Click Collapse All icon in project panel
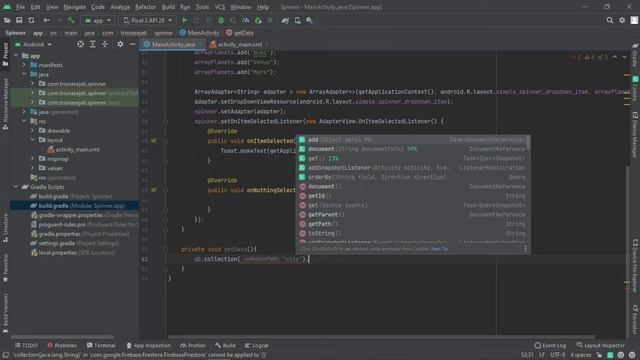 pyautogui.click(x=105, y=44)
